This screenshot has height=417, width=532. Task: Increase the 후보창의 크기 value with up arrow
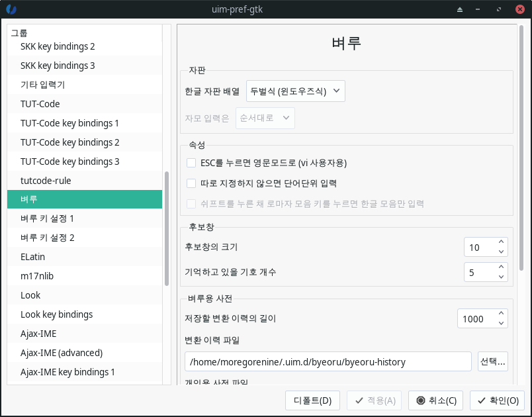pos(501,242)
